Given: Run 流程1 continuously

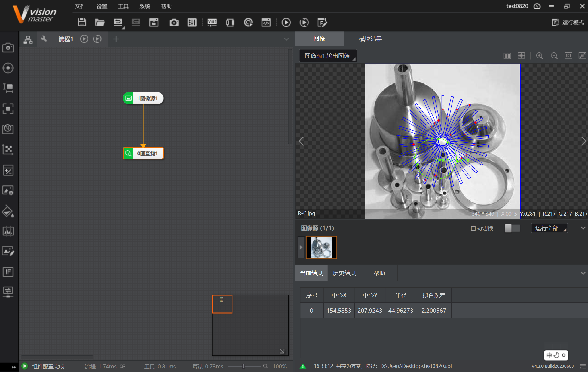Looking at the screenshot, I should click(97, 39).
